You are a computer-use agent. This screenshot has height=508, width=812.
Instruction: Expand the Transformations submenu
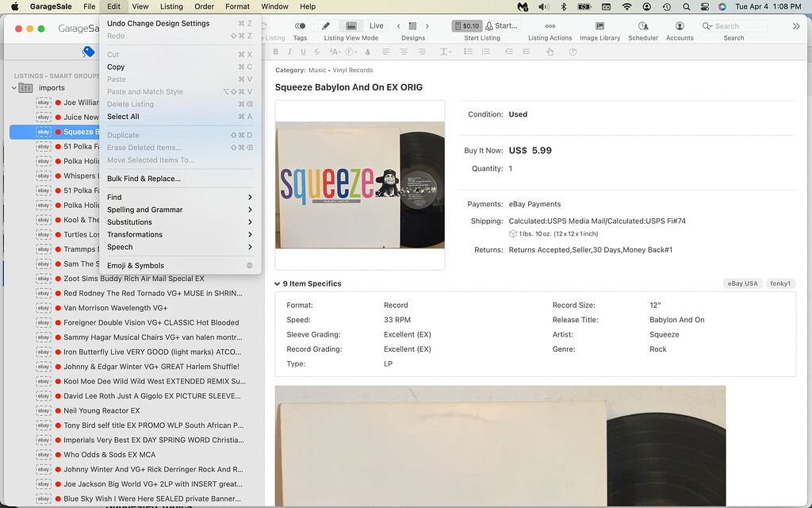click(x=180, y=234)
